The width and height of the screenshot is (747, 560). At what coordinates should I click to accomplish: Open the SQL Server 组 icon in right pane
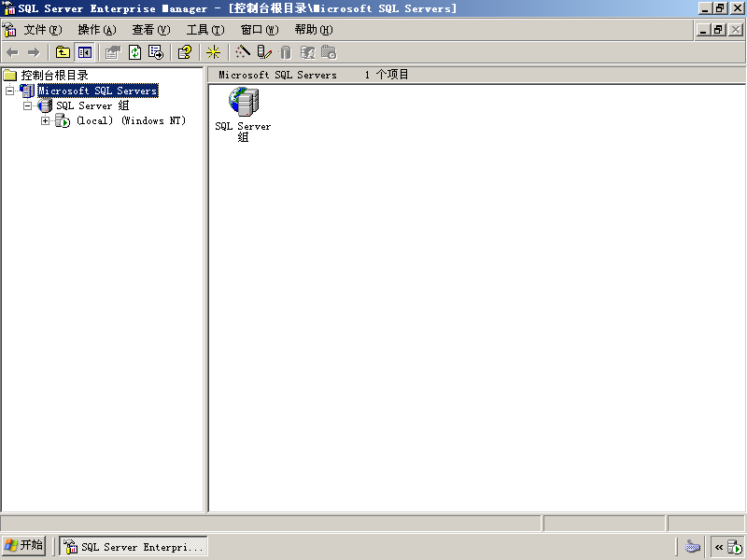243,115
